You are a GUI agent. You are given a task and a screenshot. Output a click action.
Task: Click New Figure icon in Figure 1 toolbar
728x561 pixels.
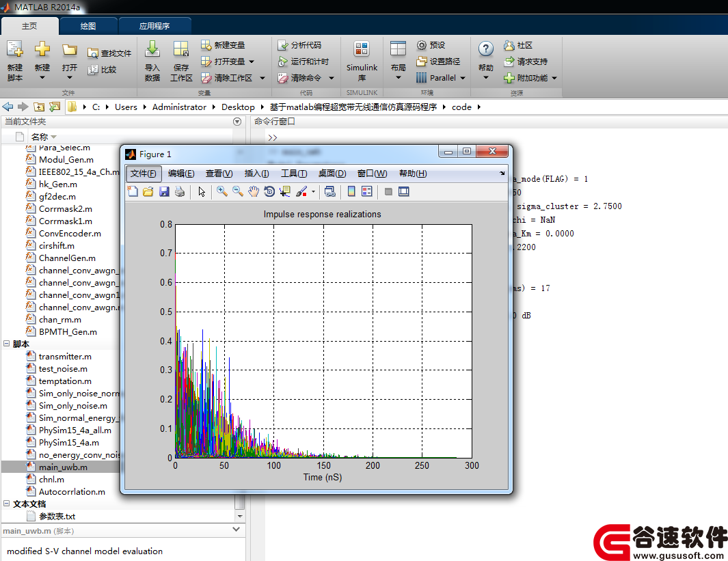[133, 191]
